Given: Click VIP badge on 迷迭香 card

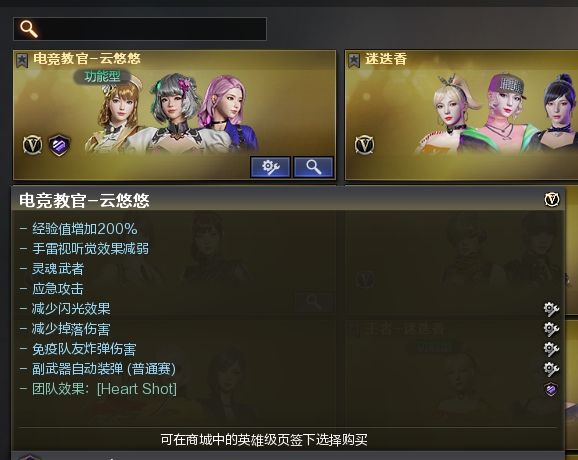Looking at the screenshot, I should point(364,145).
